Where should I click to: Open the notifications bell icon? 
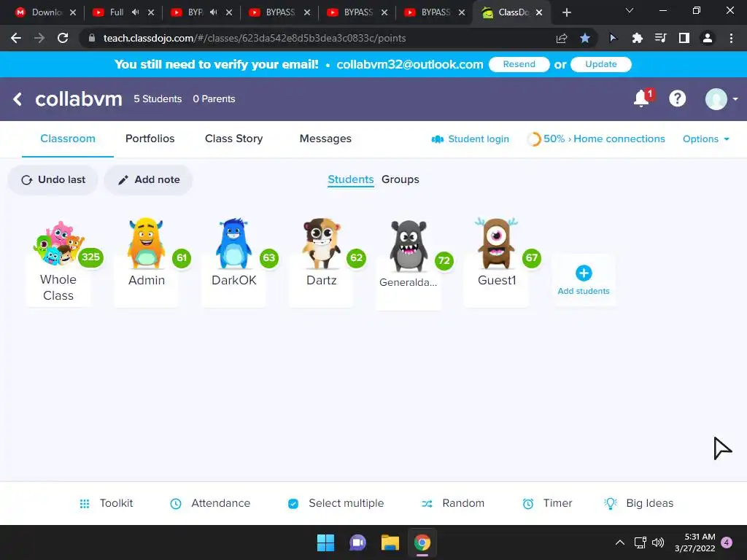coord(642,98)
